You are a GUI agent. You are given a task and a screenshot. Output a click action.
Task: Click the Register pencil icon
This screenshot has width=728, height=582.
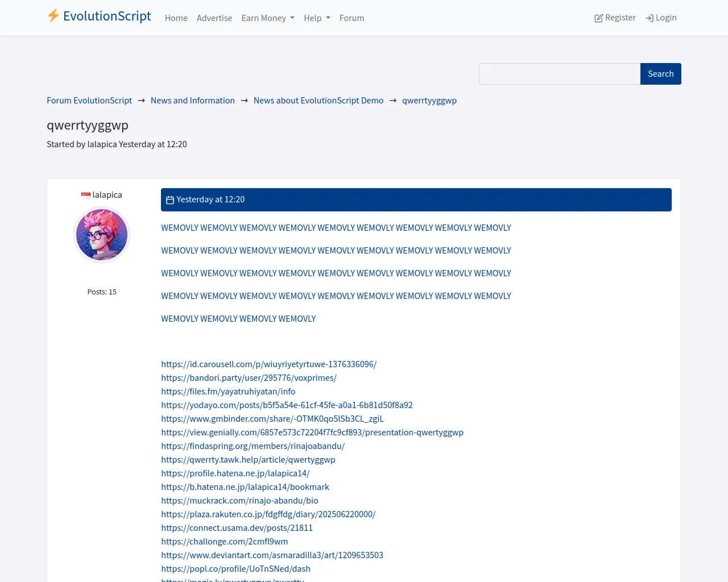(598, 18)
